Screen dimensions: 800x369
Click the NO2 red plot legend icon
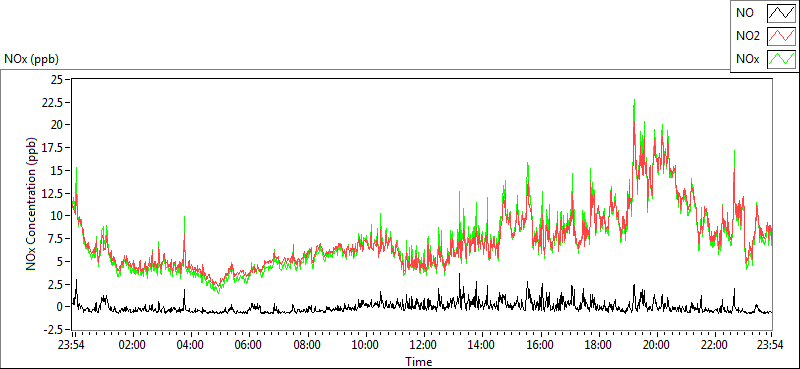[781, 36]
